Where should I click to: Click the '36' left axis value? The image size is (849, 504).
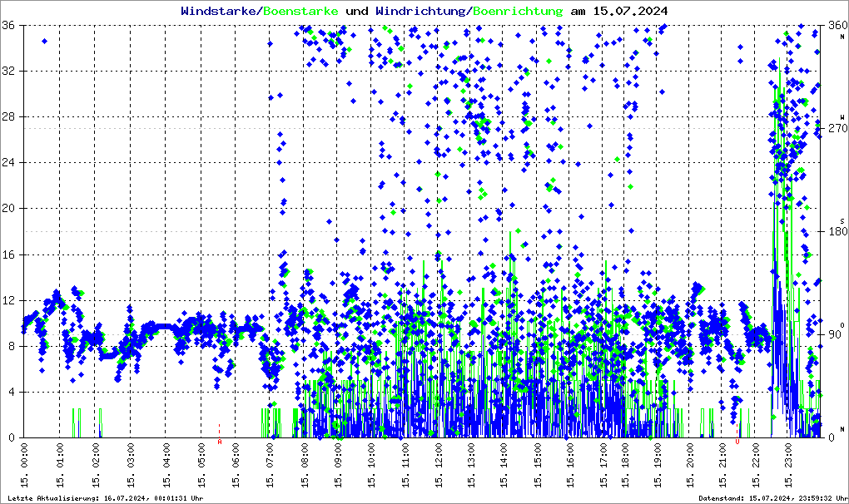(x=12, y=25)
